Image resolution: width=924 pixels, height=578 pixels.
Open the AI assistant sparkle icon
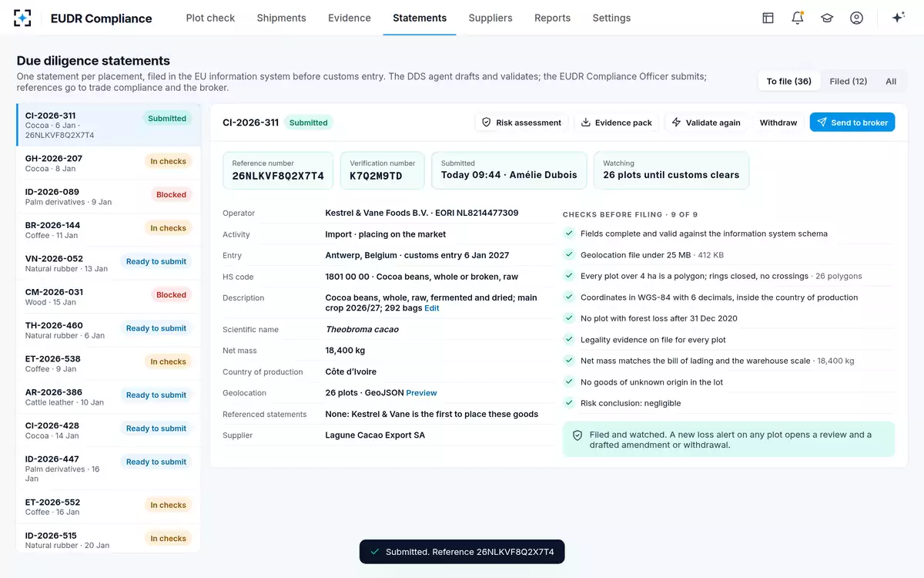click(x=898, y=18)
